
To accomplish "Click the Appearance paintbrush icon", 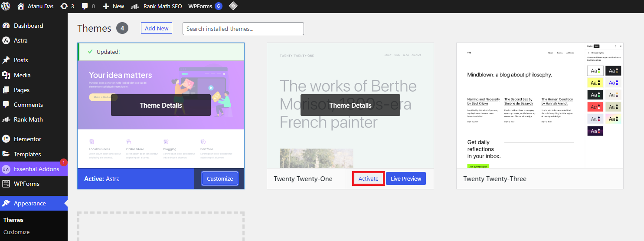I will tap(6, 203).
